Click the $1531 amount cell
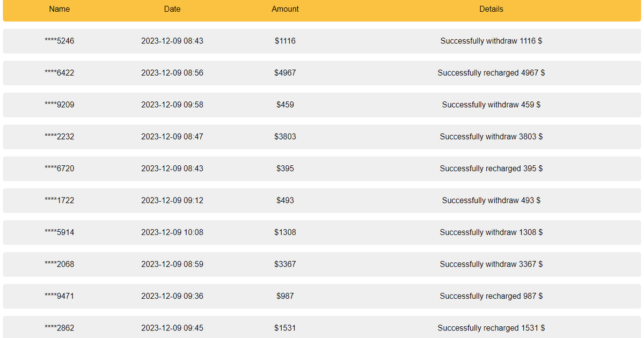 285,328
